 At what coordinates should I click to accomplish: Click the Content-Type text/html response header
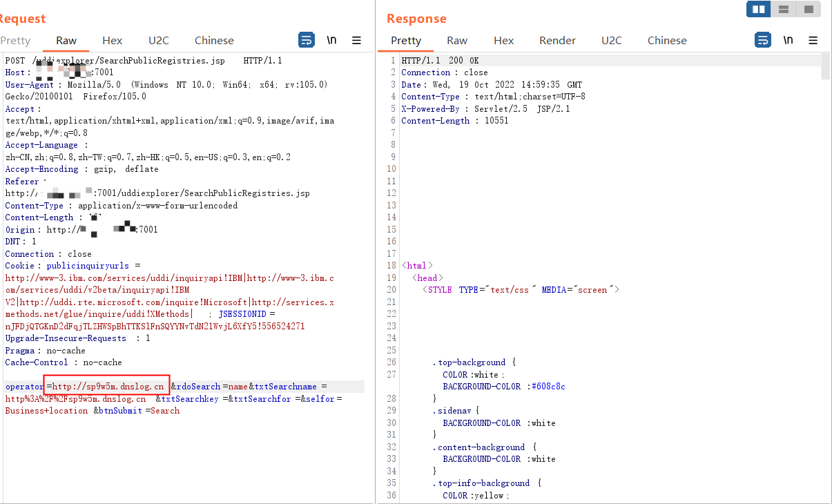coord(493,97)
